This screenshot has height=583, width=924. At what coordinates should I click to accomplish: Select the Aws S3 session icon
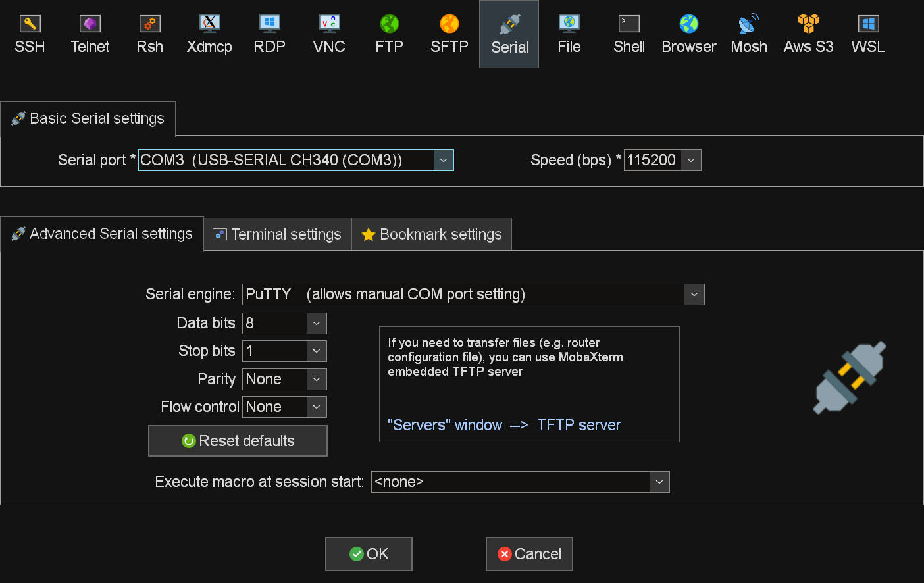[808, 34]
